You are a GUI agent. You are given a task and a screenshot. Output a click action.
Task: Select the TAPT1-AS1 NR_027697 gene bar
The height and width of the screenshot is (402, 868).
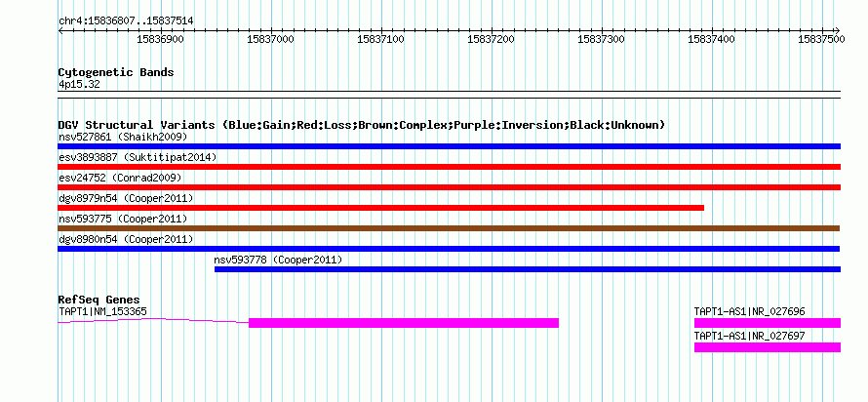click(768, 347)
